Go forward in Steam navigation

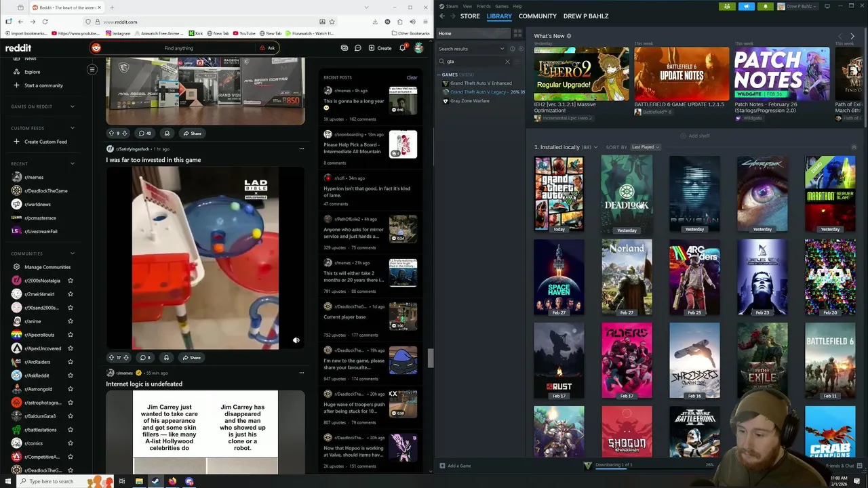(452, 16)
